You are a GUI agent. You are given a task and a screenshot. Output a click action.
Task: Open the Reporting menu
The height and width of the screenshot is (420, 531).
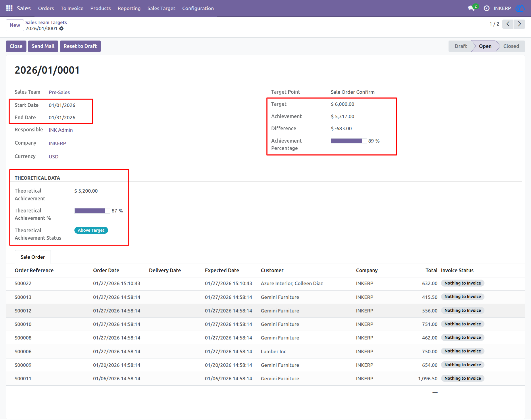[129, 8]
